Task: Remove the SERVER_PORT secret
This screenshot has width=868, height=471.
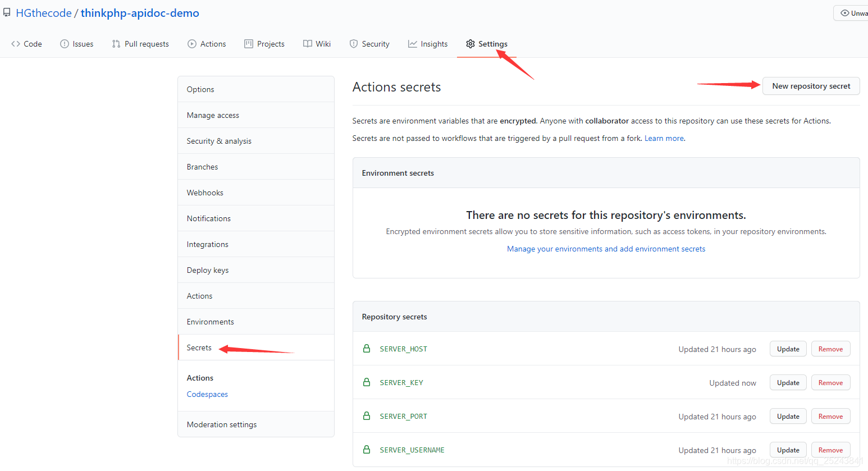Action: (830, 416)
